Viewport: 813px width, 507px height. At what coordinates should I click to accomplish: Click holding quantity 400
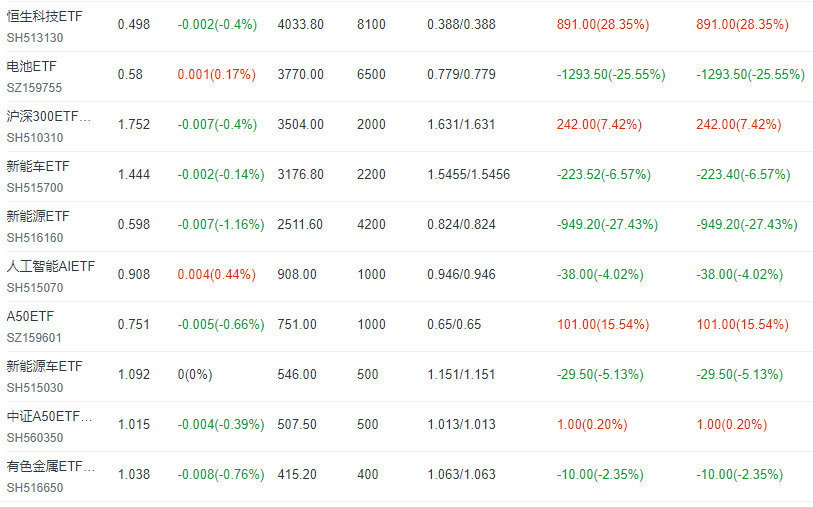368,475
